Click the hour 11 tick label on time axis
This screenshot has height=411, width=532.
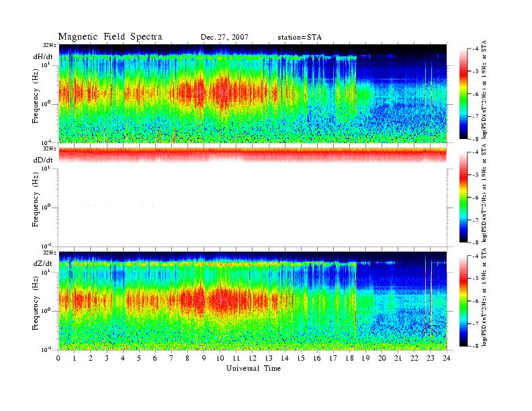pyautogui.click(x=236, y=358)
